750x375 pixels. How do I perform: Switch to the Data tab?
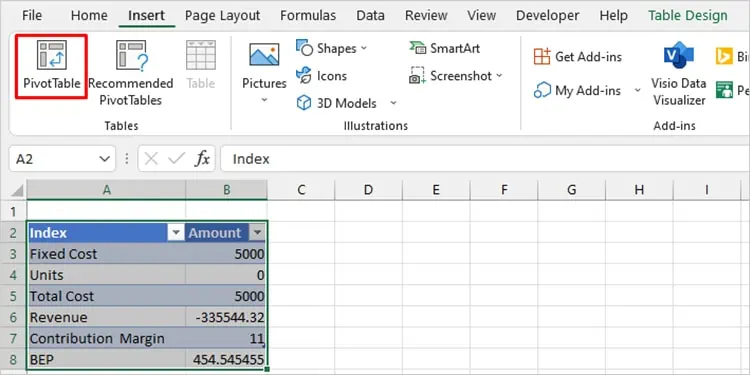(x=370, y=16)
